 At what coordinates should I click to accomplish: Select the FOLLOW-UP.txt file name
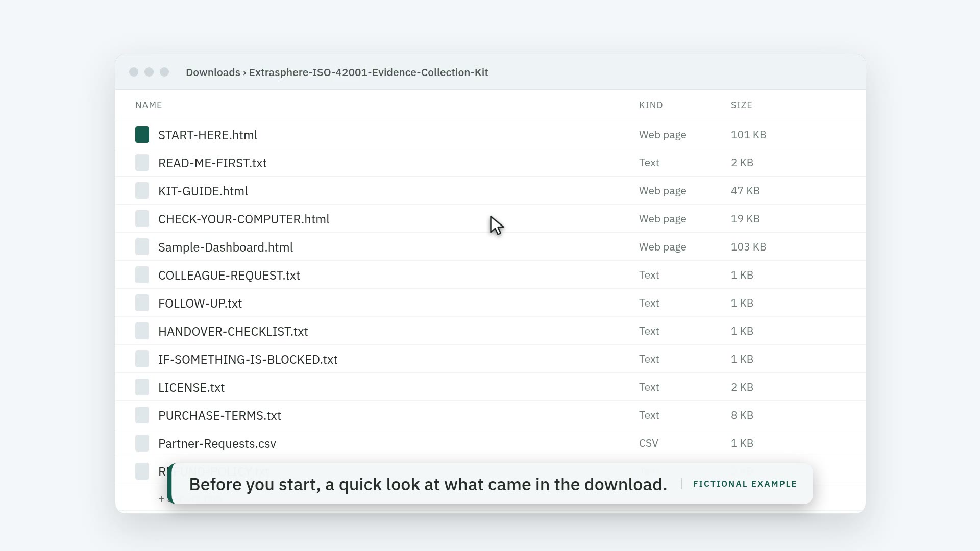click(x=200, y=304)
